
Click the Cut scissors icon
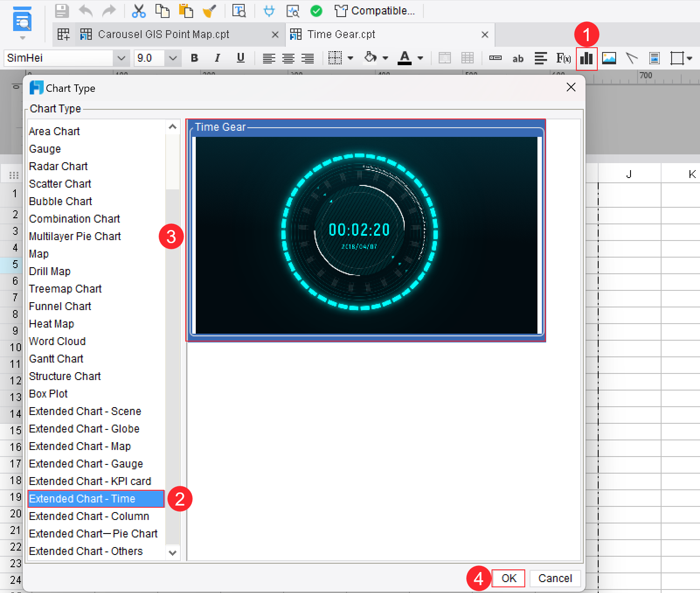139,11
